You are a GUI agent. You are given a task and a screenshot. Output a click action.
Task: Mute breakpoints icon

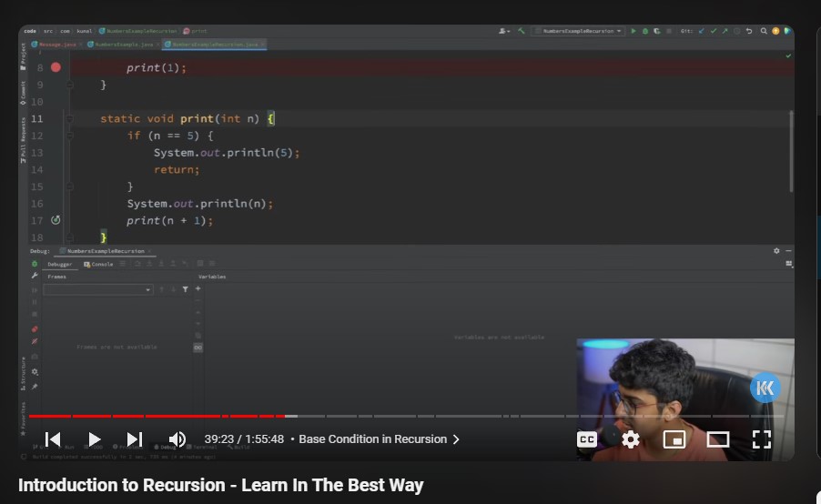pos(35,341)
